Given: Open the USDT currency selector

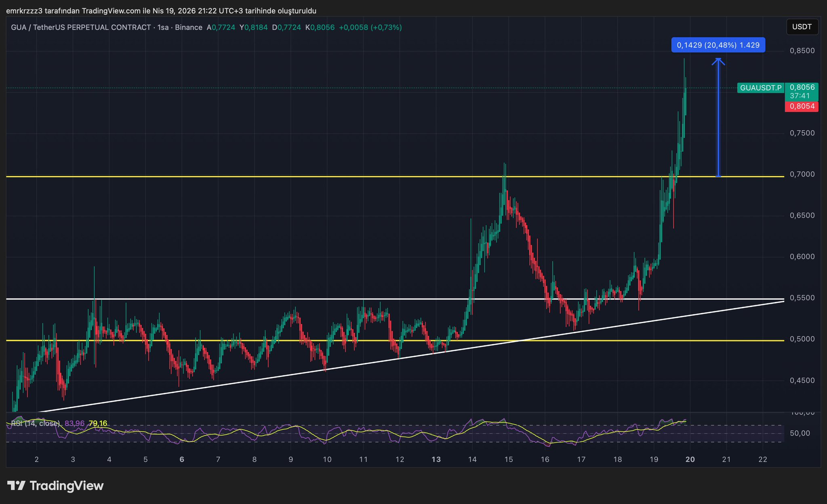Looking at the screenshot, I should [x=802, y=27].
